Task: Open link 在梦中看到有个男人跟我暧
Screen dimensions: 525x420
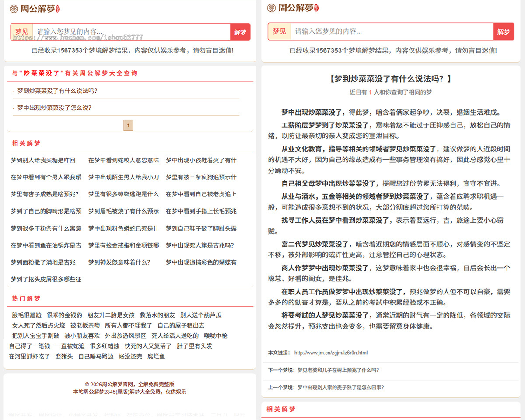Action: 46,177
